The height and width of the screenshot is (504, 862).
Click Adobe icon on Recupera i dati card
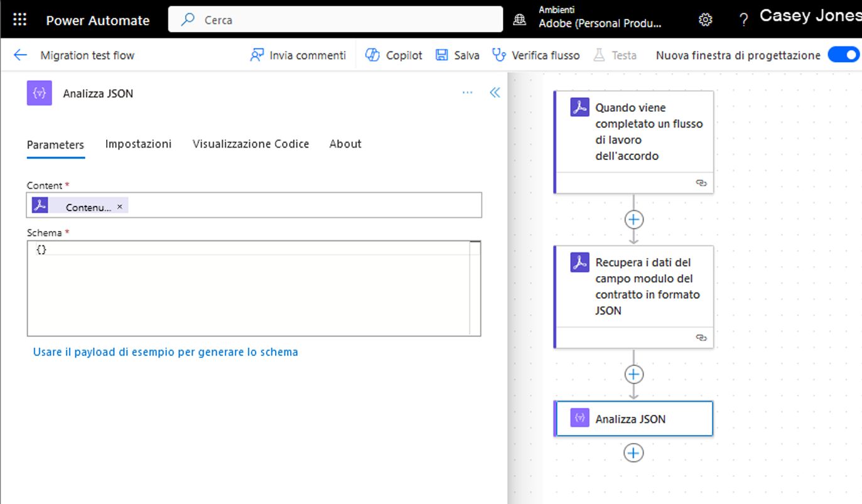(579, 262)
